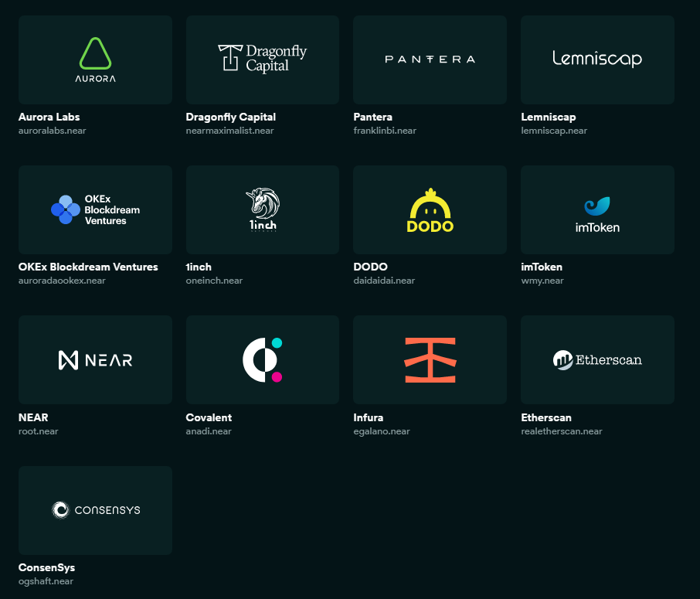The image size is (700, 599).
Task: Click the auroradaookex.near account name
Action: (62, 281)
